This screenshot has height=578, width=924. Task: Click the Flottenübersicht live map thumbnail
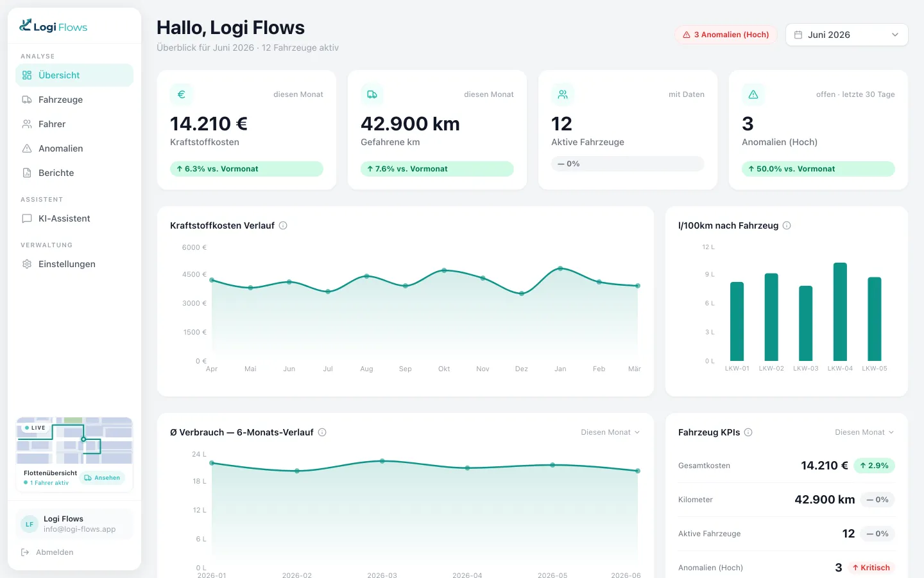tap(74, 441)
